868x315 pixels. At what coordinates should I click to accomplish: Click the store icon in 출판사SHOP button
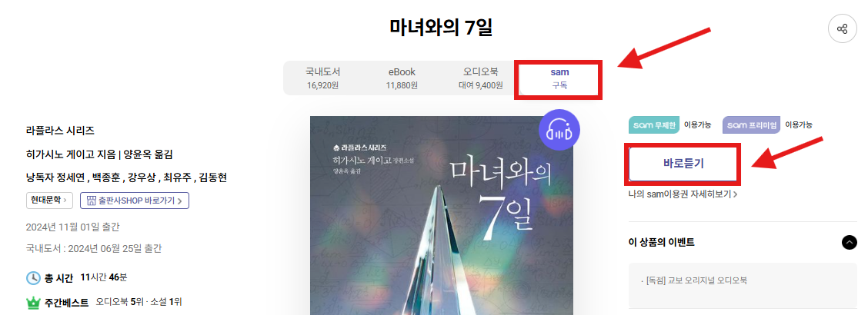[92, 200]
